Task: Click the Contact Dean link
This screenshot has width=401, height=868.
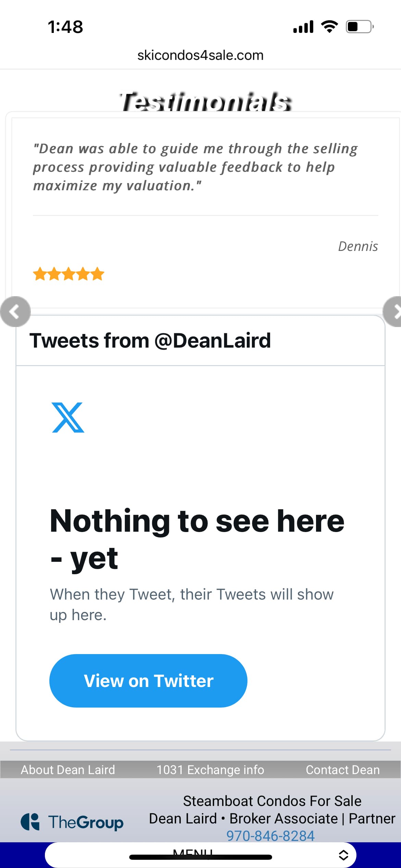Action: [343, 770]
